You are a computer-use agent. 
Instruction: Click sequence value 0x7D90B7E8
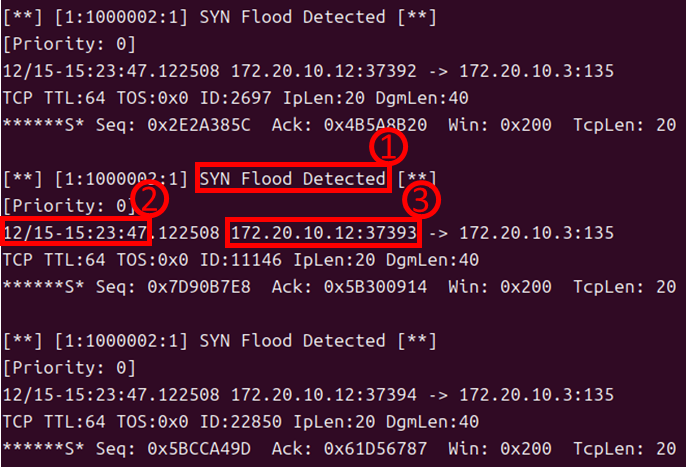pyautogui.click(x=199, y=287)
